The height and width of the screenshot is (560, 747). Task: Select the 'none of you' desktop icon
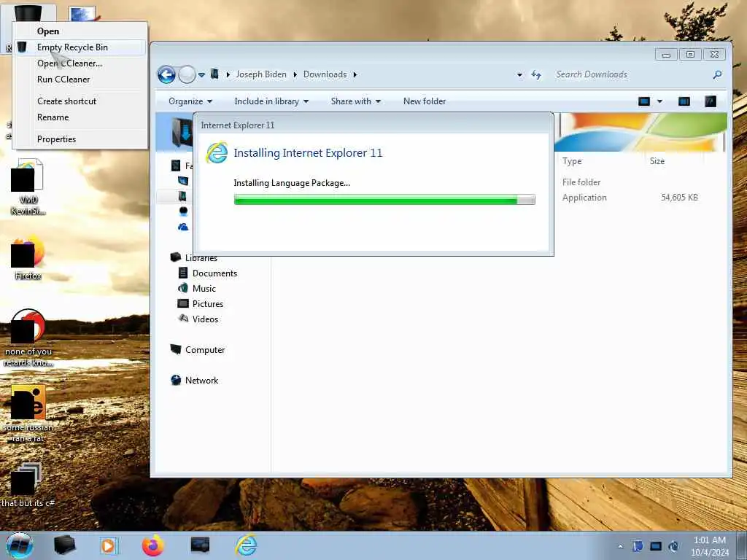[28, 338]
